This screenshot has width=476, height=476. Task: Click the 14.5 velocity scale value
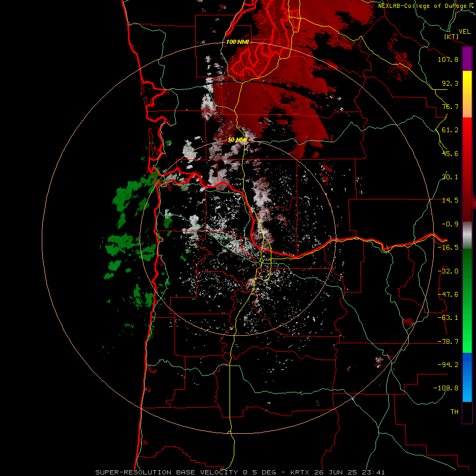coord(450,200)
